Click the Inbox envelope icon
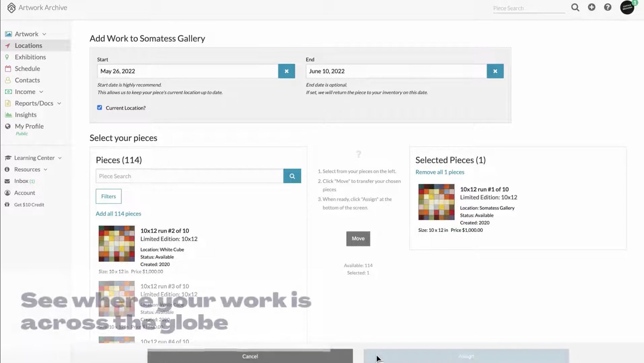Viewport: 644px width, 363px height. pos(7,181)
